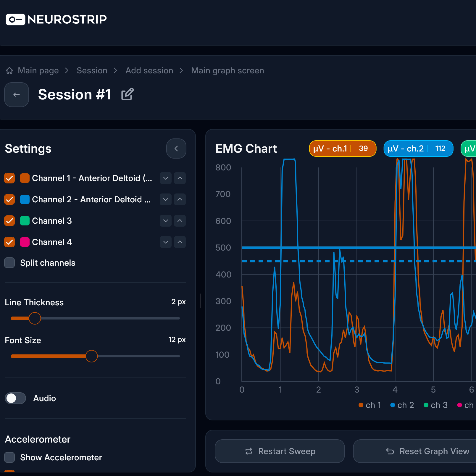476x476 pixels.
Task: Move Channel 1 up in order
Action: [180, 178]
